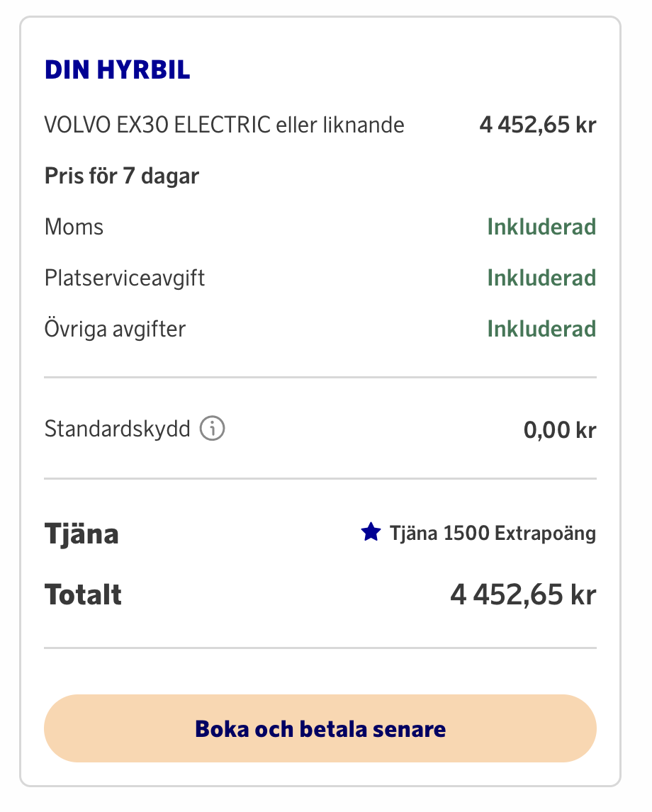Screen dimensions: 652x812
Task: Click the Standardskydd label text
Action: (118, 429)
